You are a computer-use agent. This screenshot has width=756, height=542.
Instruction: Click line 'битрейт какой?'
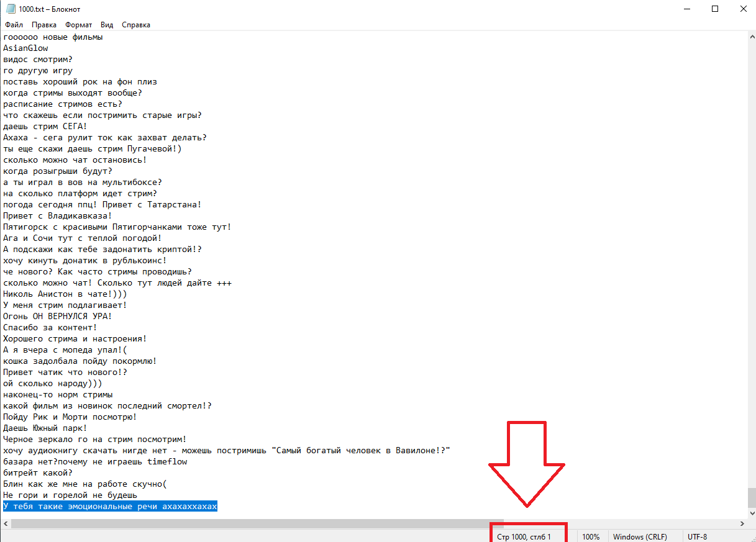click(38, 472)
